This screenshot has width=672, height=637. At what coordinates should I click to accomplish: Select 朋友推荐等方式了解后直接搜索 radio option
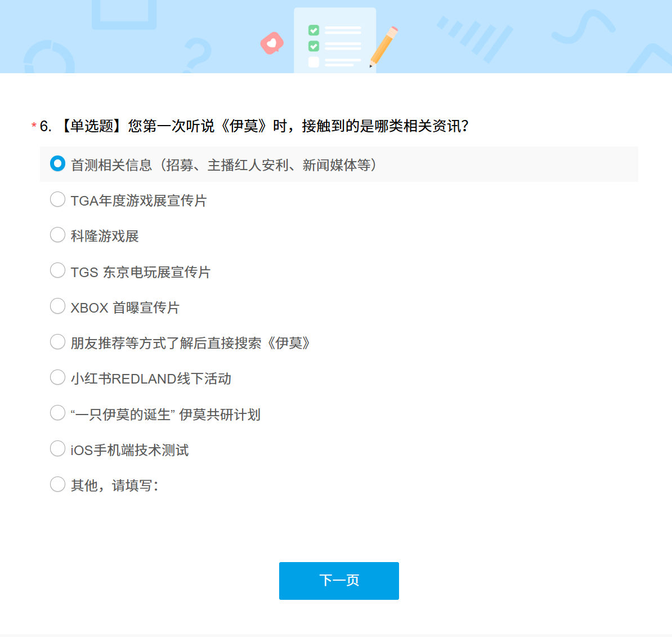tap(57, 342)
